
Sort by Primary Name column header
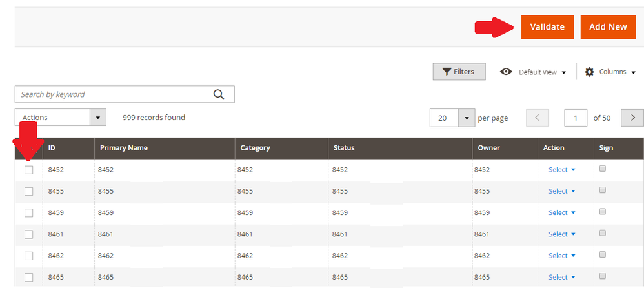(124, 148)
